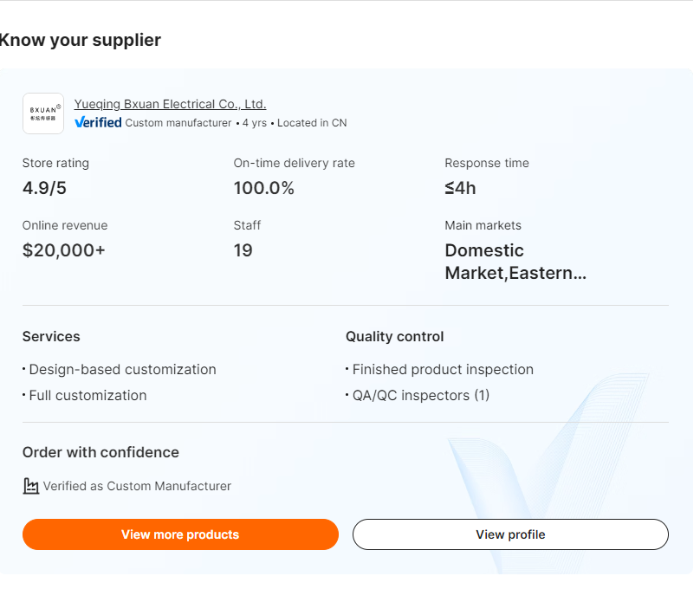The height and width of the screenshot is (602, 700).
Task: Select Full customization under Services
Action: 87,395
